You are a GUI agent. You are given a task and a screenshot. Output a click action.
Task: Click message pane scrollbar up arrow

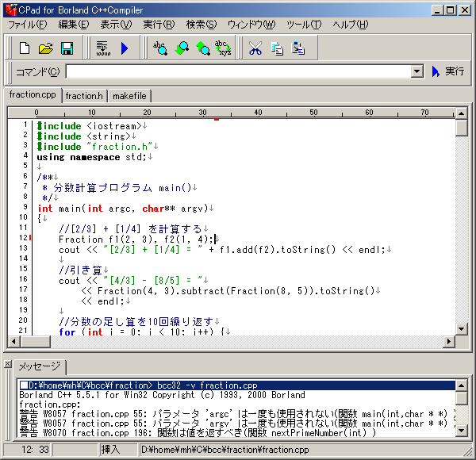click(x=462, y=385)
